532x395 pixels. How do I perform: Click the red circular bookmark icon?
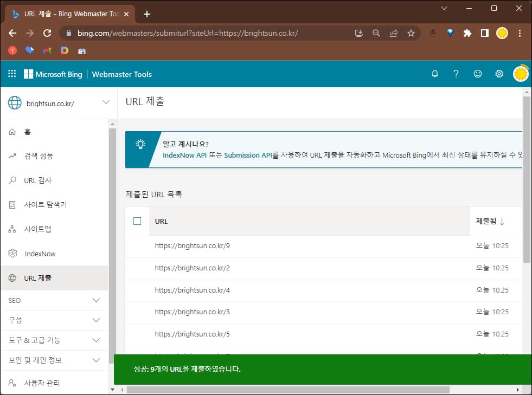[12, 50]
